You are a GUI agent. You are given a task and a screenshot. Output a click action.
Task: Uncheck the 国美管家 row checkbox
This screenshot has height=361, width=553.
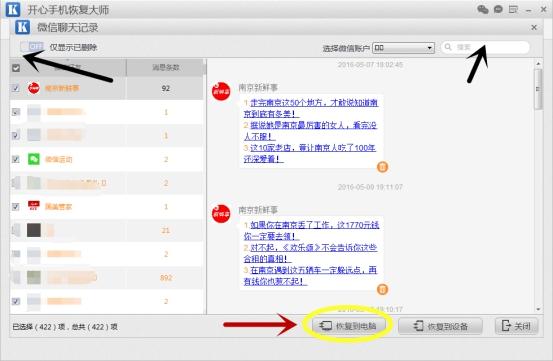[16, 206]
